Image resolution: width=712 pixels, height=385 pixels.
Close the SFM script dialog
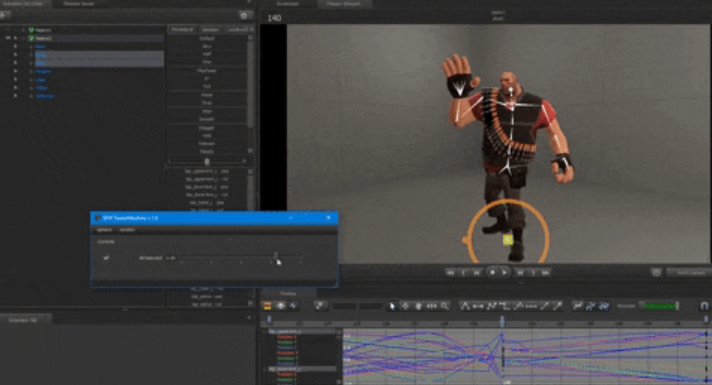pos(329,218)
